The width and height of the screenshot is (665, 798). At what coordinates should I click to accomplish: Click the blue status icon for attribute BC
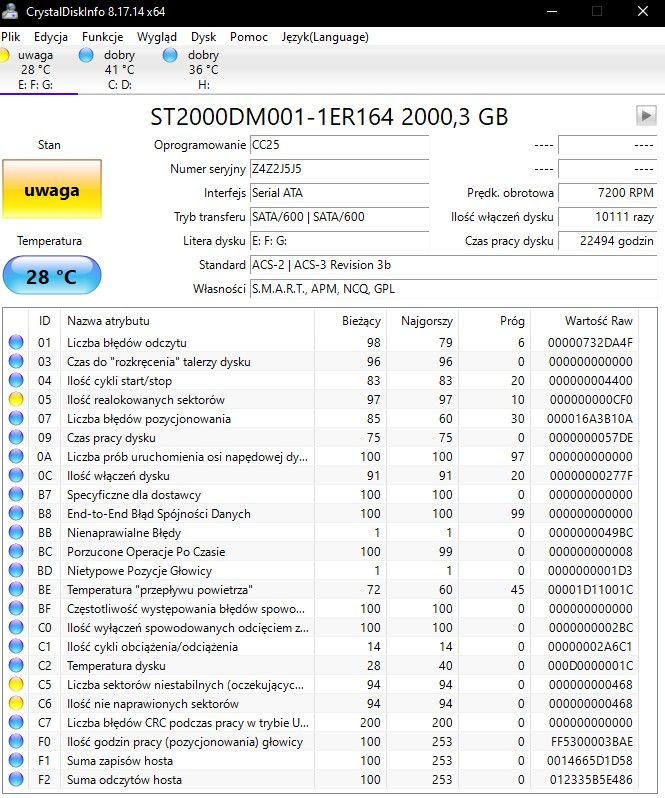[16, 551]
